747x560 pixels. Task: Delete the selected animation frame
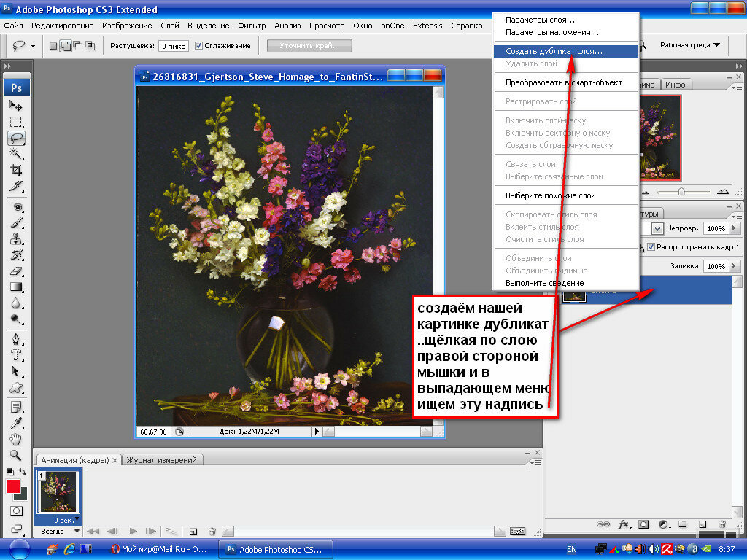pos(212,532)
